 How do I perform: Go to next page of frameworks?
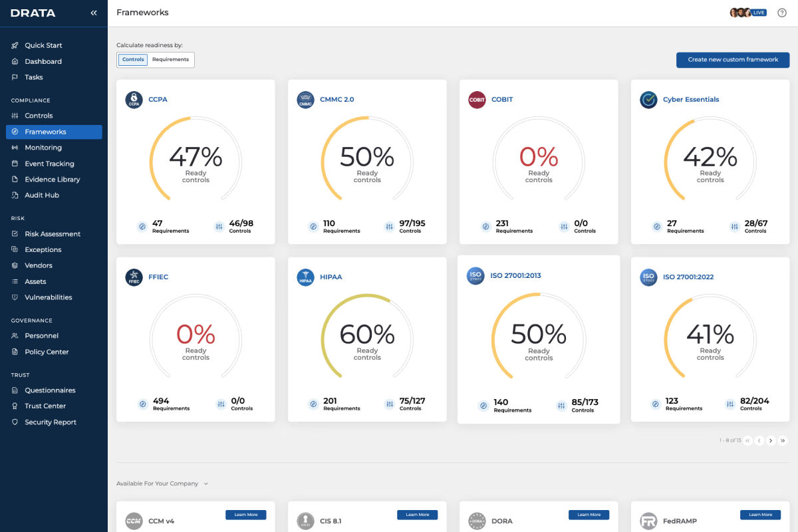point(771,440)
